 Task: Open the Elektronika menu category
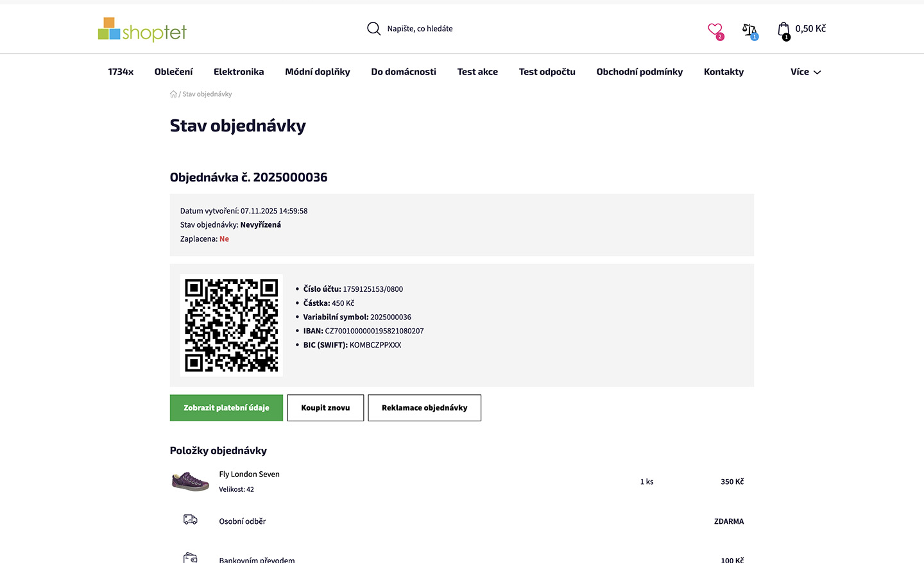pyautogui.click(x=239, y=72)
